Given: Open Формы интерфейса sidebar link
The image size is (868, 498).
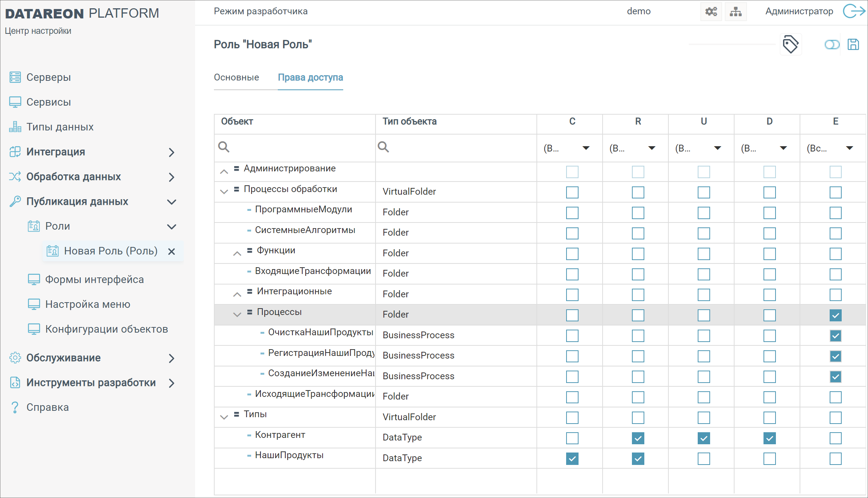Looking at the screenshot, I should (94, 280).
